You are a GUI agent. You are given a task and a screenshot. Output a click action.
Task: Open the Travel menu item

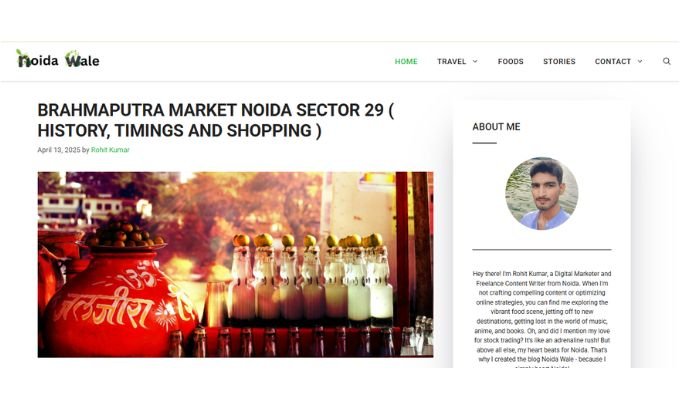[x=451, y=61]
